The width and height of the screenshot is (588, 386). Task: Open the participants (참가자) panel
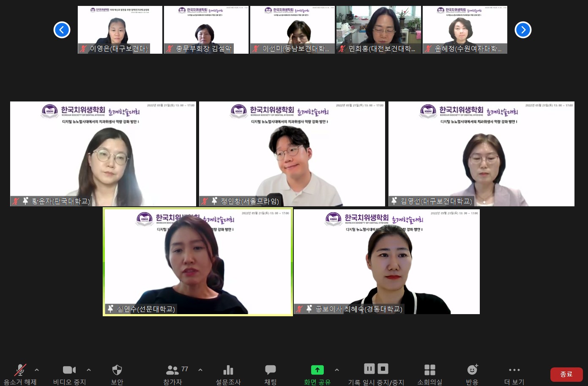coord(172,370)
